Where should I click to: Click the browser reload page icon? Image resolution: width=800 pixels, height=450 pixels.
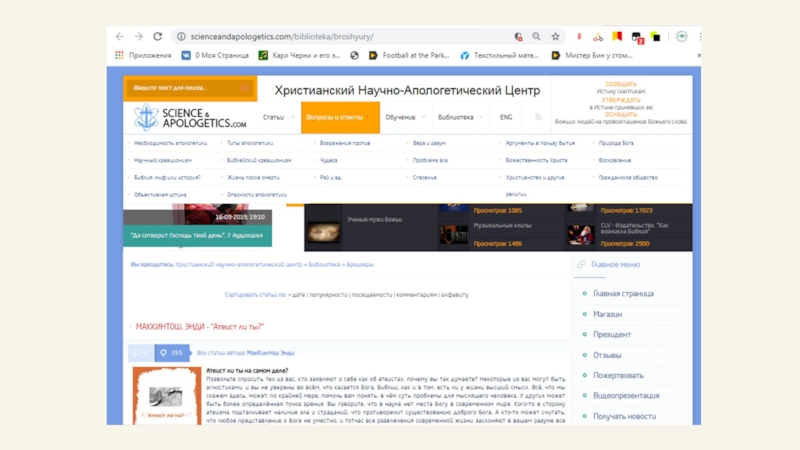click(157, 36)
